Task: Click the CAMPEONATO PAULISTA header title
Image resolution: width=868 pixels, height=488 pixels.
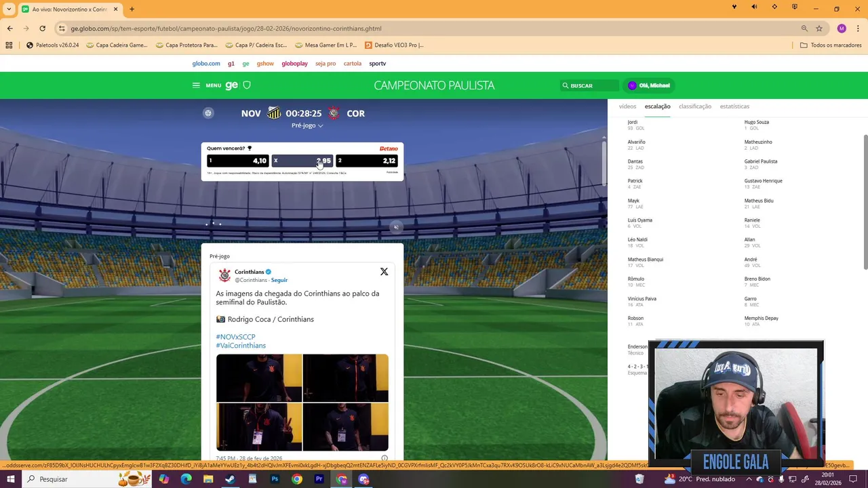Action: (434, 85)
